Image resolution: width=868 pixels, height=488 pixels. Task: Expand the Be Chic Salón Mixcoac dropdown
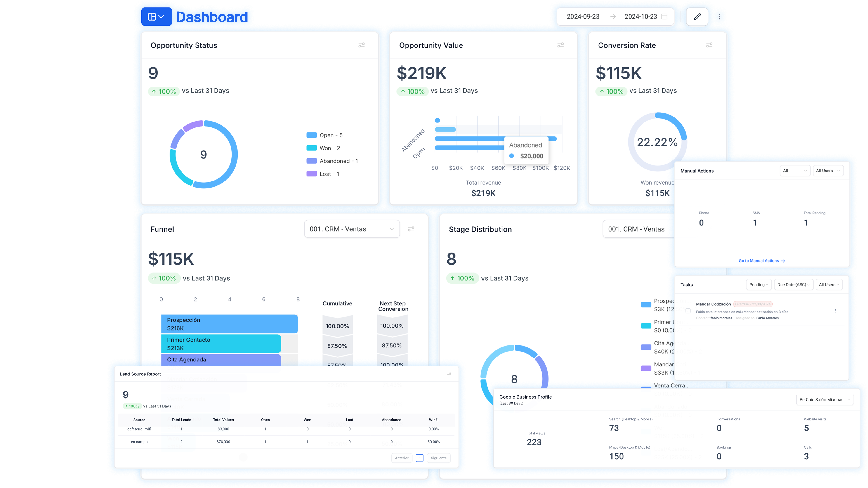[x=824, y=399]
